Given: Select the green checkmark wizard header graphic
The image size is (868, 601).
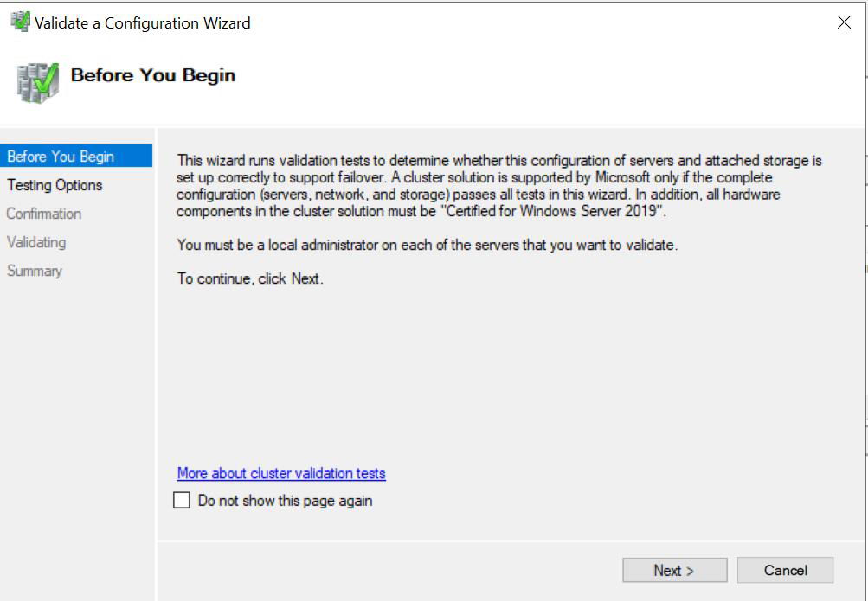Looking at the screenshot, I should point(35,76).
